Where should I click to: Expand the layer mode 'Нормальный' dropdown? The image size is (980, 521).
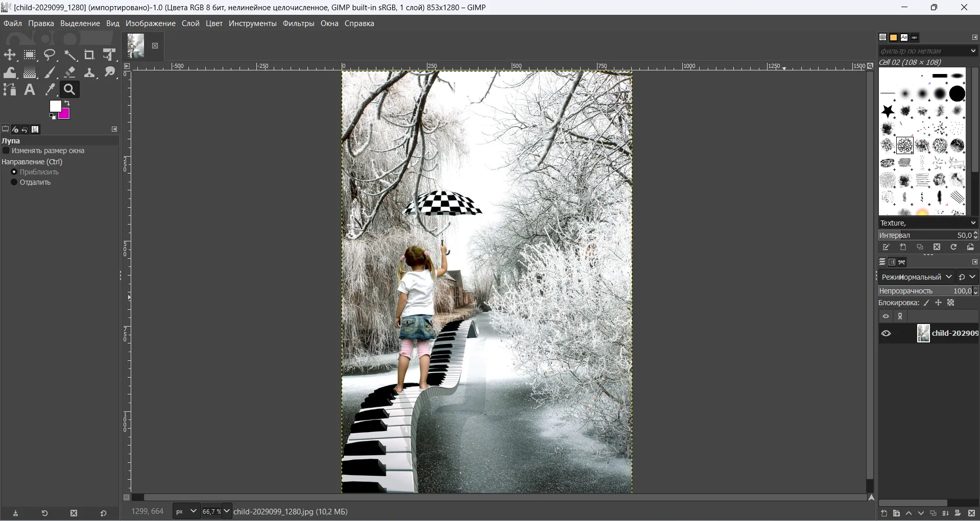(x=948, y=277)
